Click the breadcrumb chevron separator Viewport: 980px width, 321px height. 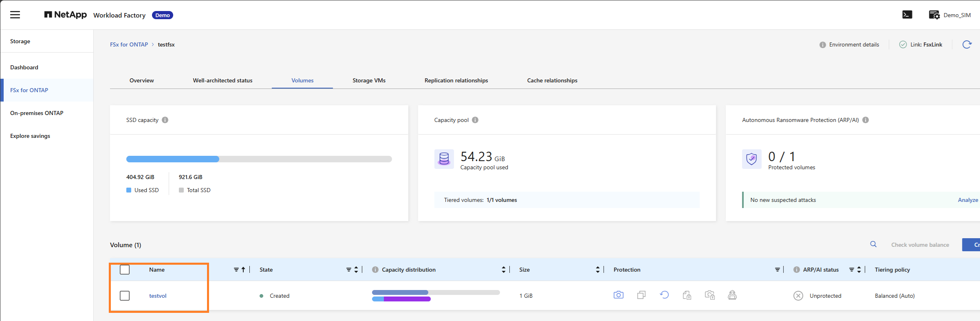coord(153,44)
